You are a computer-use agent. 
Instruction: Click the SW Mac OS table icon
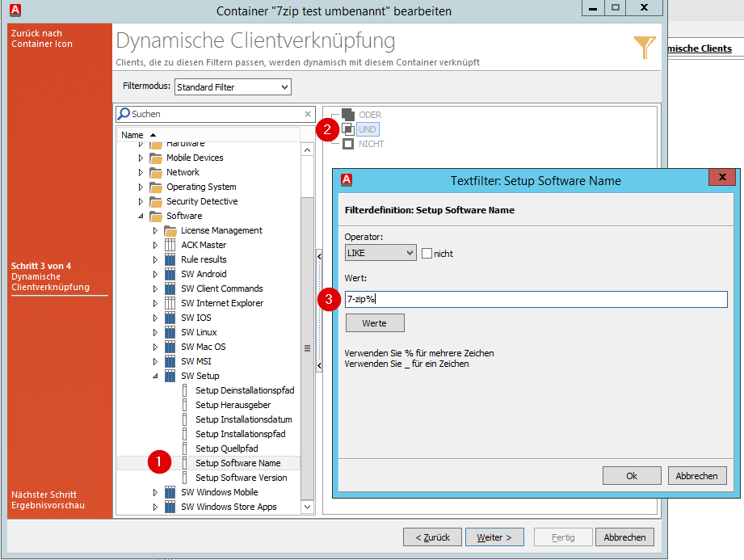pos(170,347)
